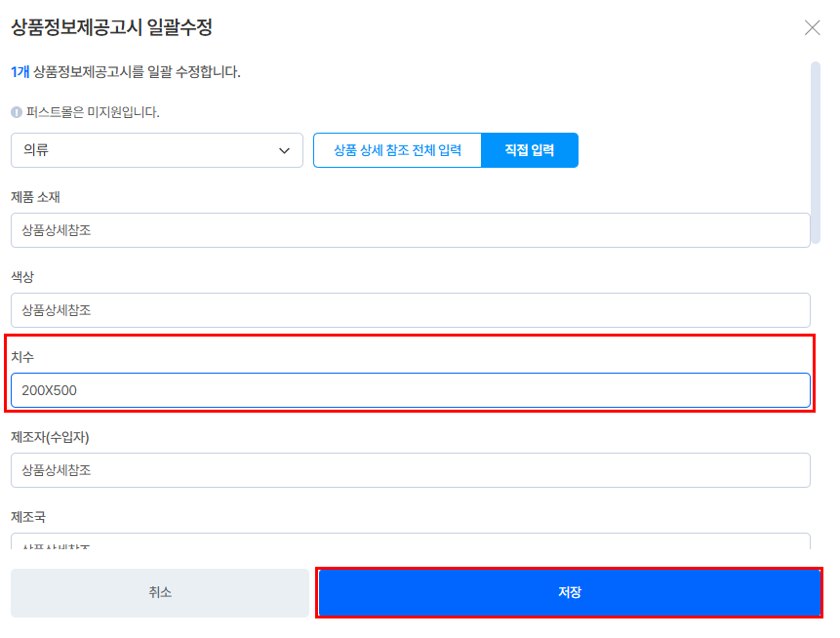Click the 제품 소재 input field
This screenshot has width=840, height=638.
pyautogui.click(x=410, y=230)
